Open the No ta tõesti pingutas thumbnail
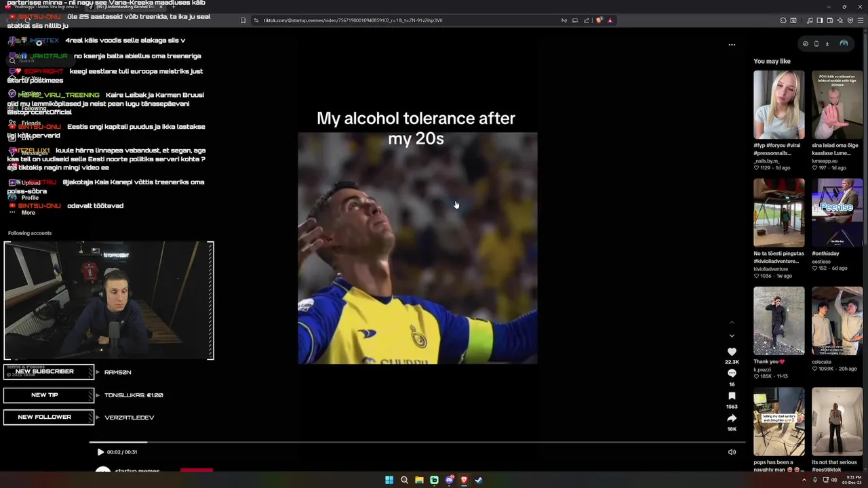 pos(779,213)
